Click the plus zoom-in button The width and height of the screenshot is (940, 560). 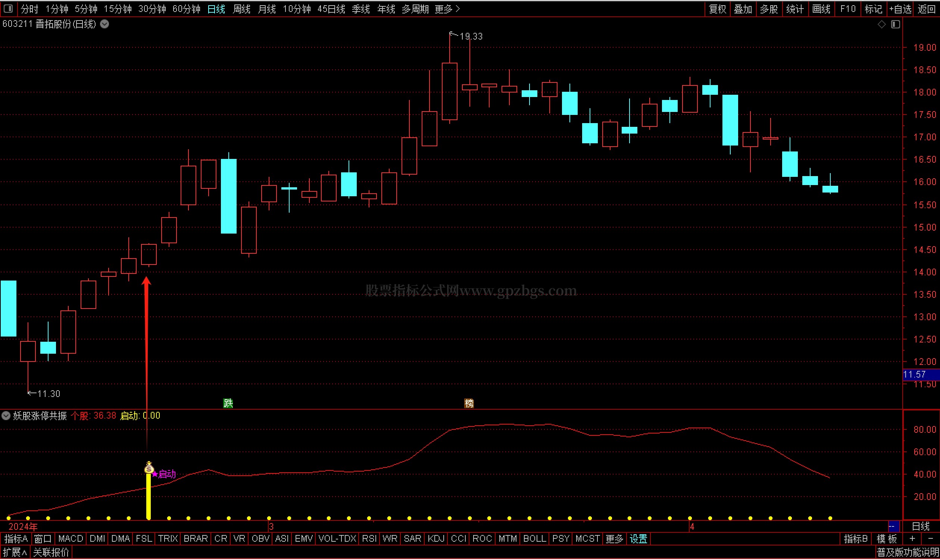[x=912, y=539]
